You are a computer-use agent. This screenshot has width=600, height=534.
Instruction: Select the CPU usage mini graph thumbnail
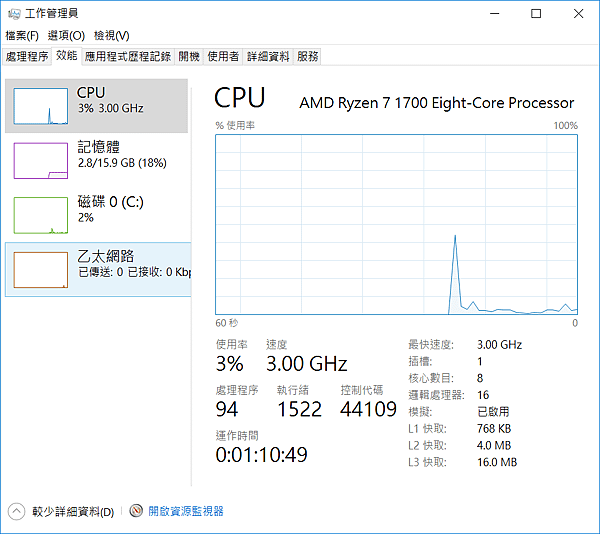[41, 106]
